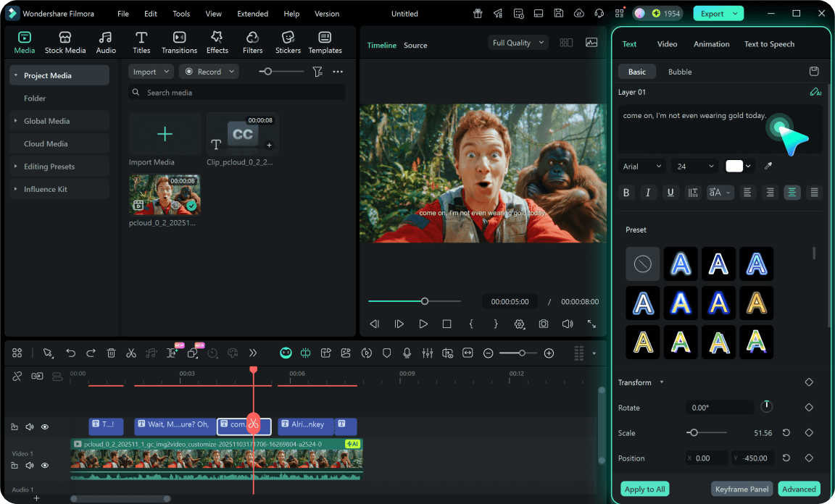
Task: Click the split scissors tool in timeline toolbar
Action: click(131, 353)
